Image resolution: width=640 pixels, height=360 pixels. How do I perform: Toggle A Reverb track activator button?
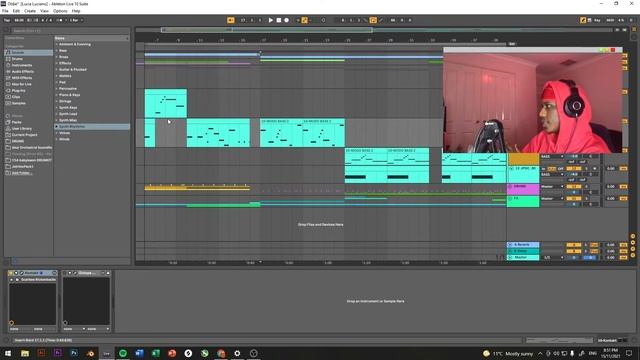pyautogui.click(x=573, y=245)
